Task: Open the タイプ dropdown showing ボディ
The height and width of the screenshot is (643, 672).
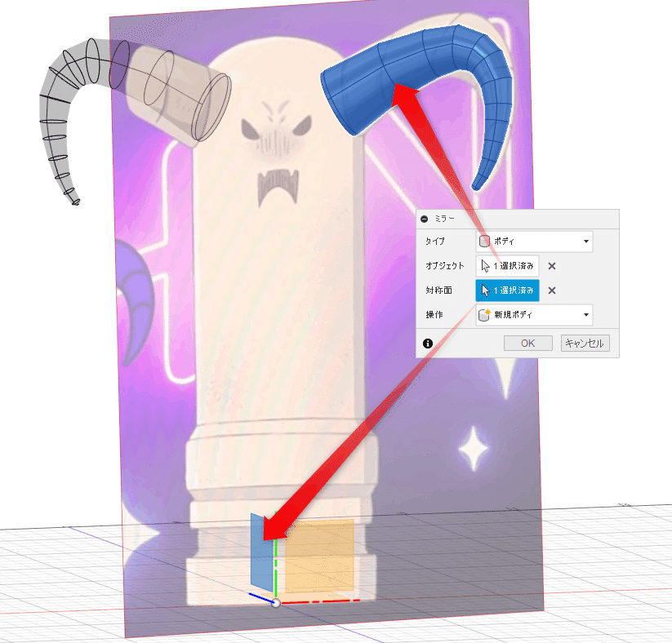Action: pos(534,242)
